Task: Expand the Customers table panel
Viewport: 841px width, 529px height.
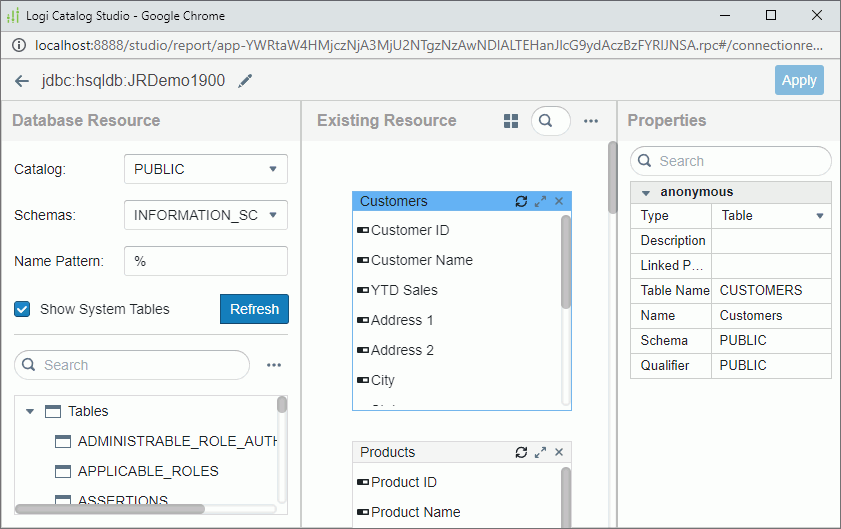Action: (x=540, y=201)
